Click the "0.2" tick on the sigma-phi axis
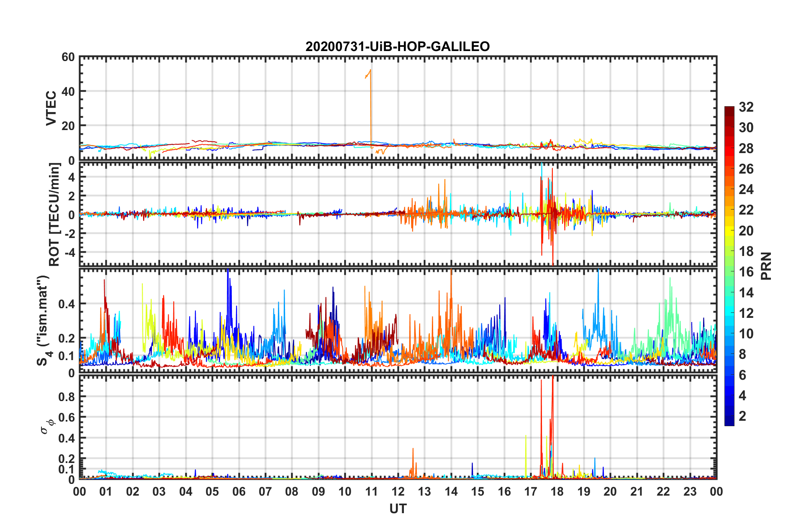This screenshot has height=532, width=796. (67, 459)
